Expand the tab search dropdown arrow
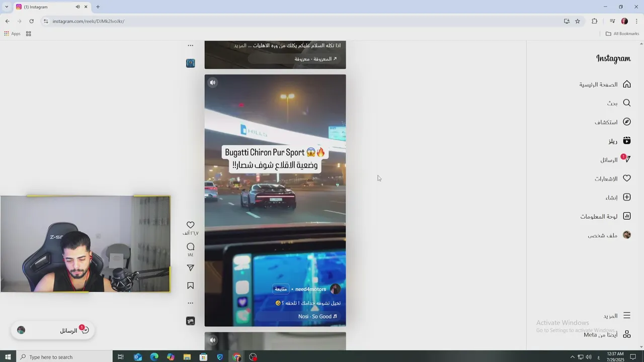 click(x=7, y=7)
